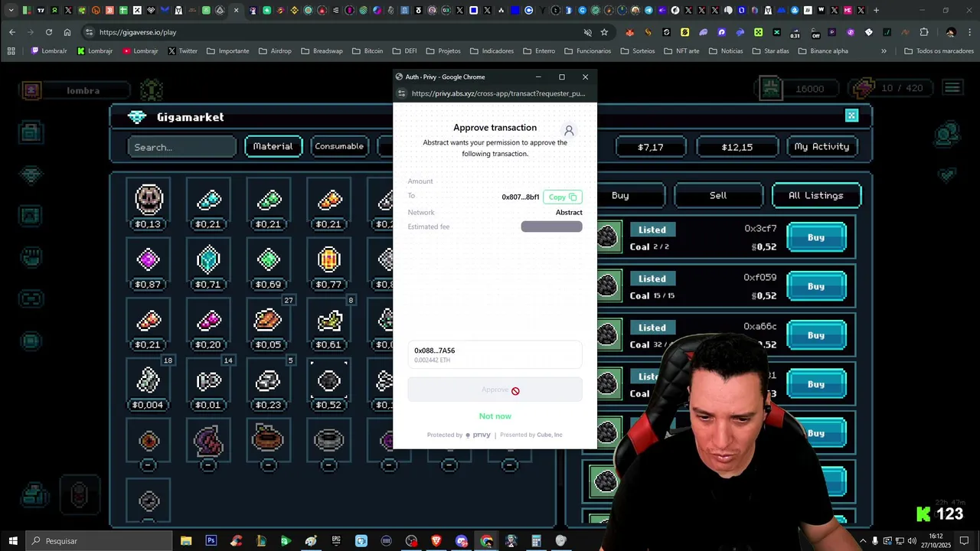Screen dimensions: 980x551
Task: Buy the Coal 15/15 listing from 0xf059
Action: pyautogui.click(x=816, y=286)
